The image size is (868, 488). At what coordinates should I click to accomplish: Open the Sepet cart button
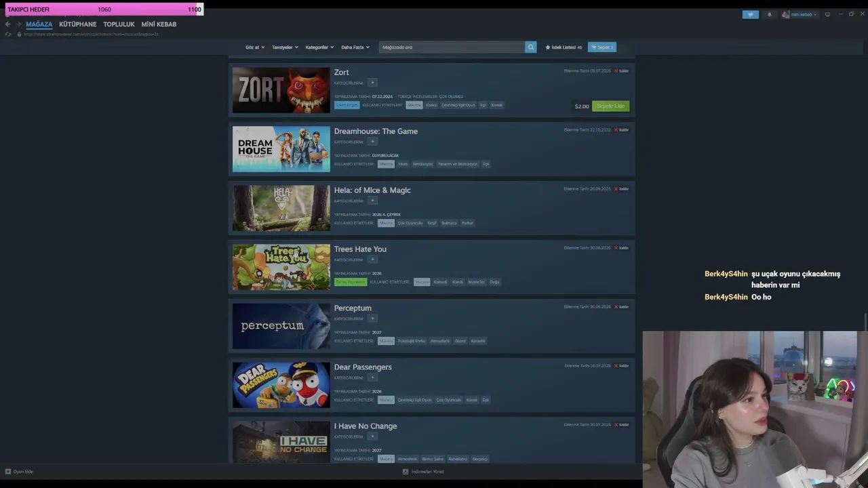602,47
